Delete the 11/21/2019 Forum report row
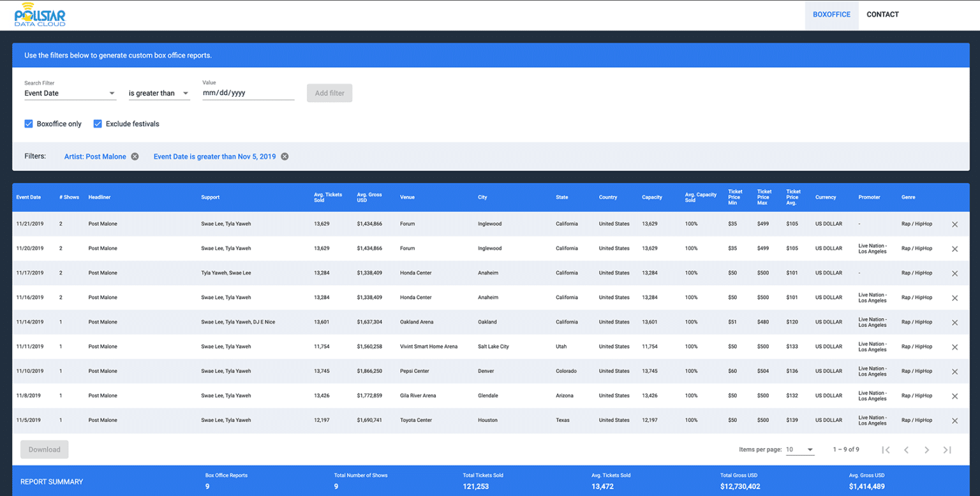 pos(955,224)
